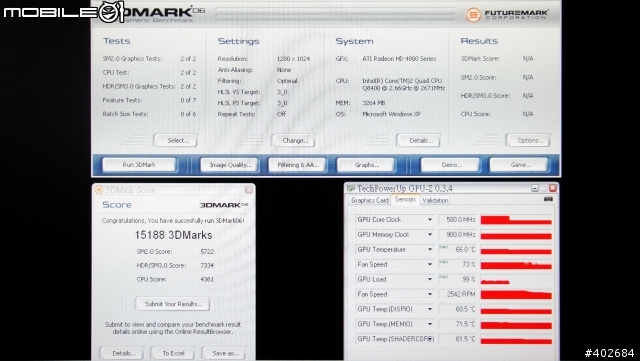Open the GPU Temp (MEMIO) dropdown

click(x=430, y=324)
